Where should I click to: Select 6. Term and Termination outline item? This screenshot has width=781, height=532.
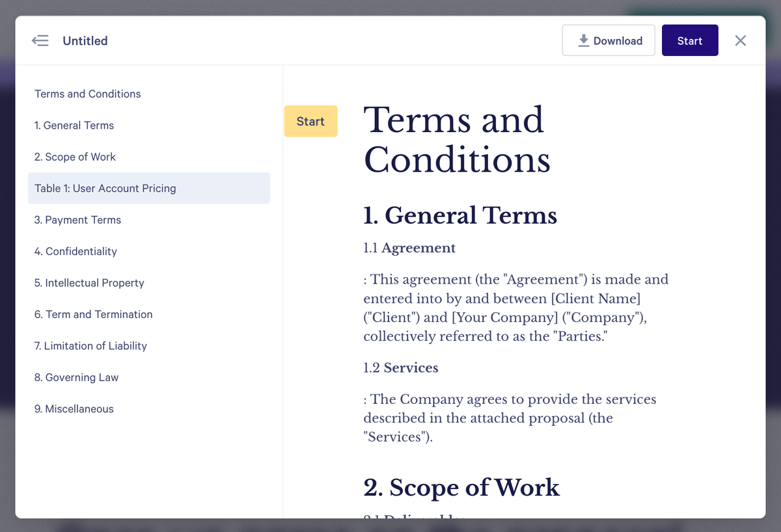(x=149, y=314)
